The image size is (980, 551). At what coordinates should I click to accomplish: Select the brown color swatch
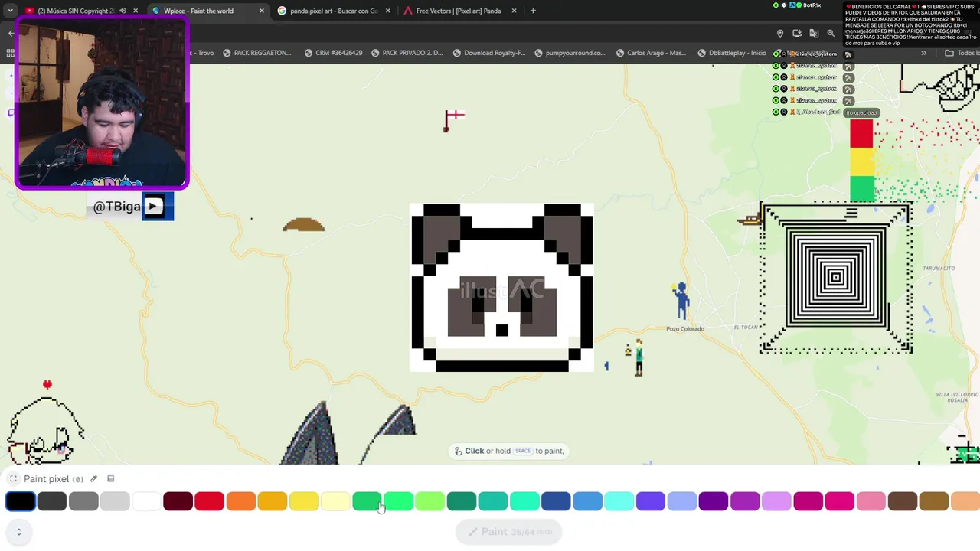point(903,501)
